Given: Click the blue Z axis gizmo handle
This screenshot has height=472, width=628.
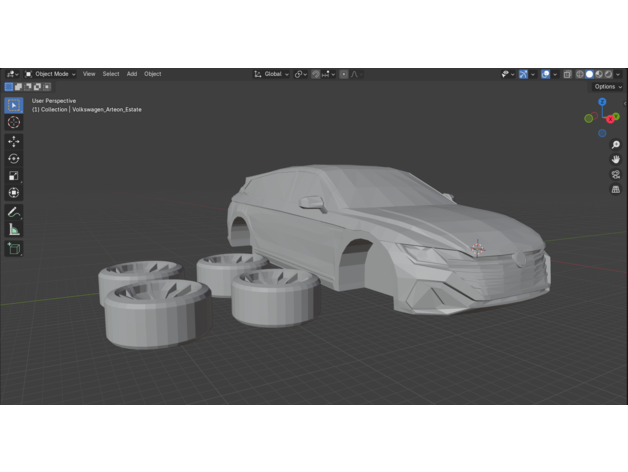Looking at the screenshot, I should pyautogui.click(x=602, y=102).
